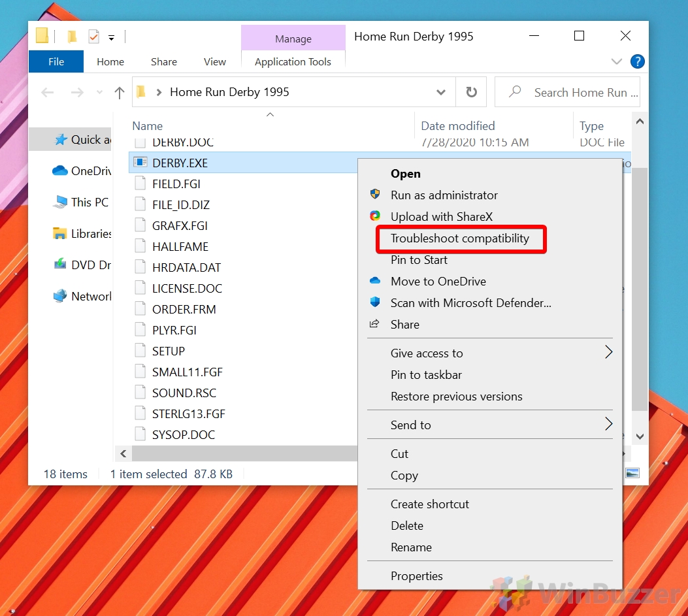Click the Libraries folder icon
The height and width of the screenshot is (616, 688).
pos(59,233)
